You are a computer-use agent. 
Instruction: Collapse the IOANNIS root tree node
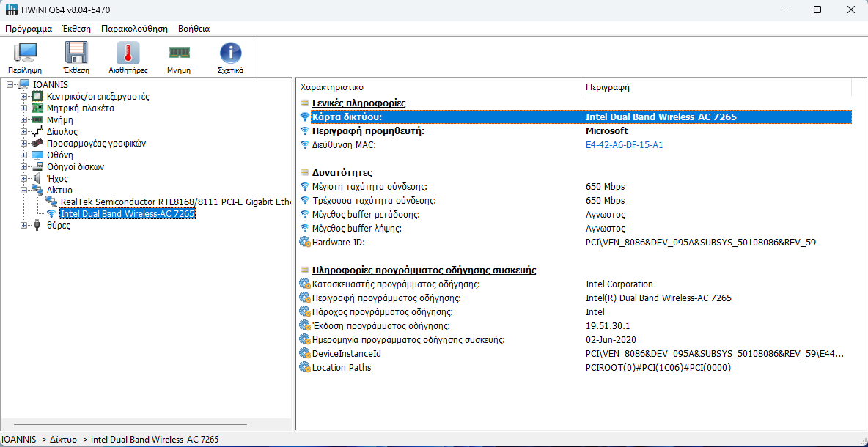point(10,85)
